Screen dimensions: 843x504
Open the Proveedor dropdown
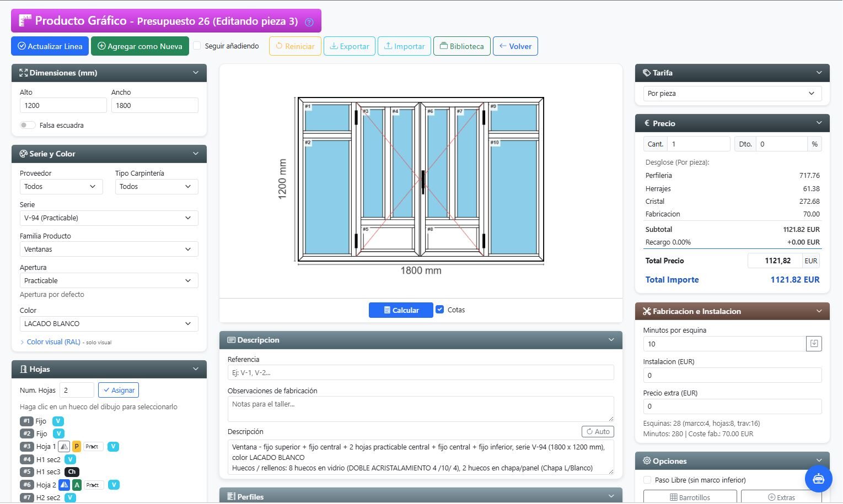[x=61, y=187]
